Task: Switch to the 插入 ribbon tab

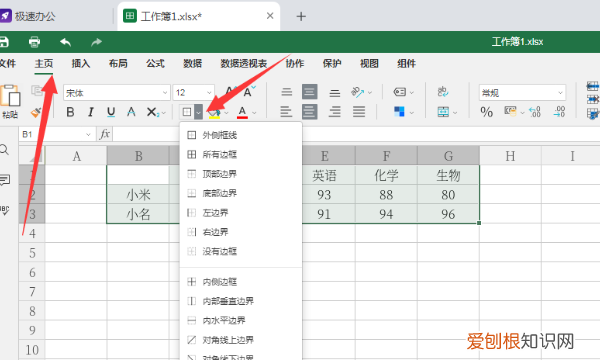Action: (81, 64)
